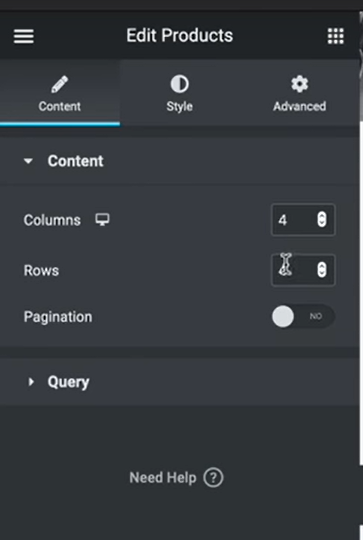Viewport: 363px width, 540px height.
Task: Open the hamburger menu icon
Action: [24, 36]
